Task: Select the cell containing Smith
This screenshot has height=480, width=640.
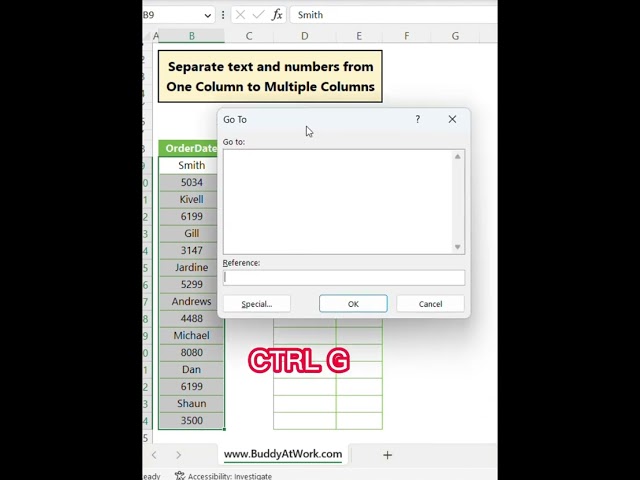Action: [189, 165]
